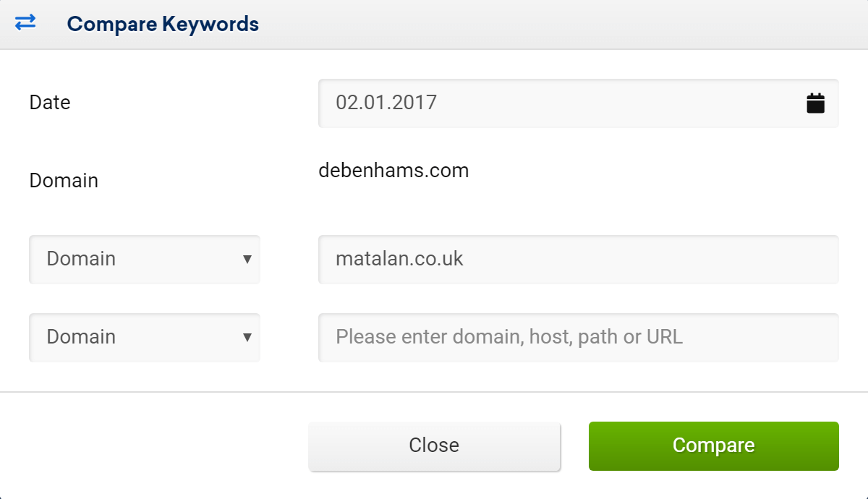
Task: Click the 'Domain' text inside the second dropdown
Action: coord(81,337)
